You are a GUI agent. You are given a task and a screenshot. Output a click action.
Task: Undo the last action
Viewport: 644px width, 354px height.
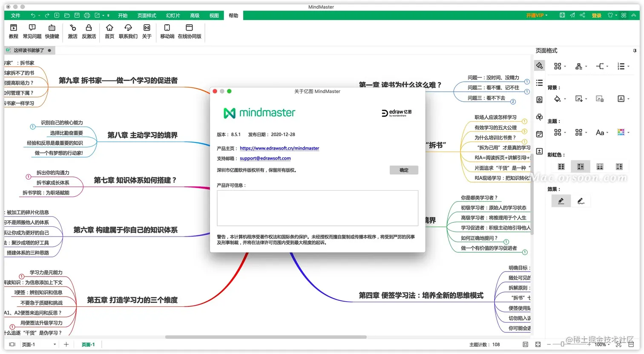tap(33, 15)
